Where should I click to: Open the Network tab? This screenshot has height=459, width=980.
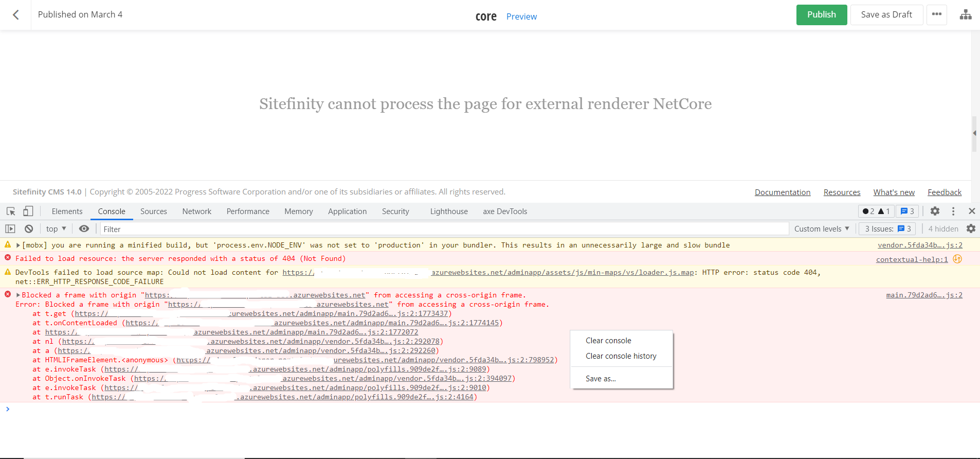tap(197, 211)
